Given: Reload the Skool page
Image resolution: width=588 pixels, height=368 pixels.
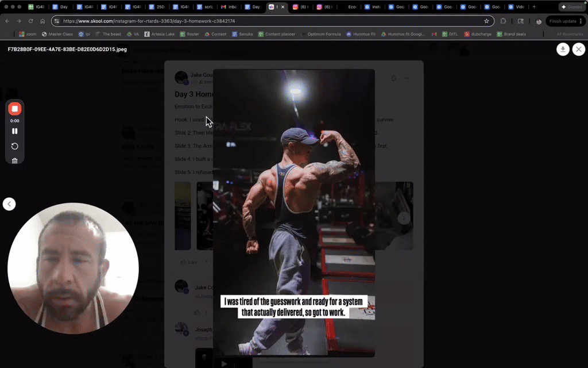Looking at the screenshot, I should coord(31,21).
